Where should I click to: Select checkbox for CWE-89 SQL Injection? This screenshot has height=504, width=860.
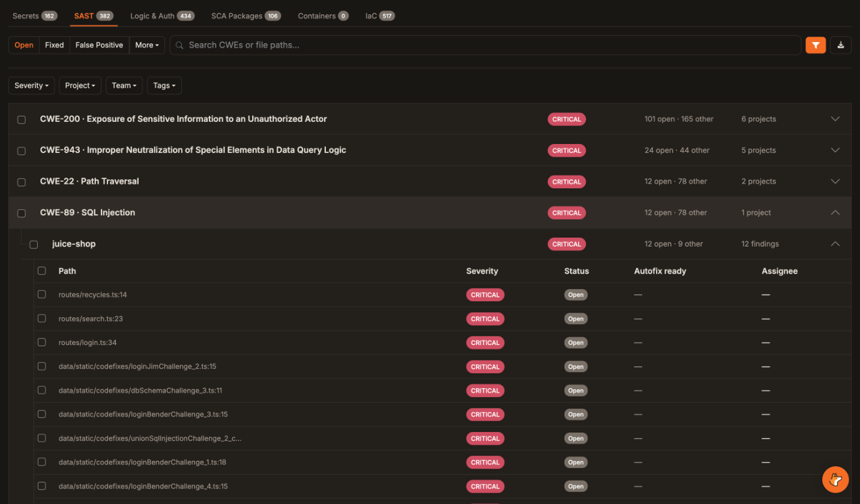(22, 213)
